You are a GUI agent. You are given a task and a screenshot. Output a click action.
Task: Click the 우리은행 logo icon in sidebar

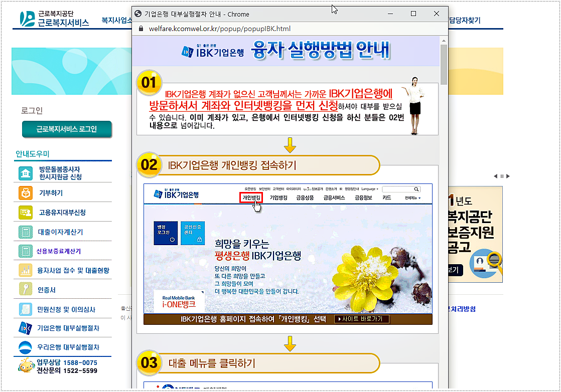pyautogui.click(x=26, y=347)
